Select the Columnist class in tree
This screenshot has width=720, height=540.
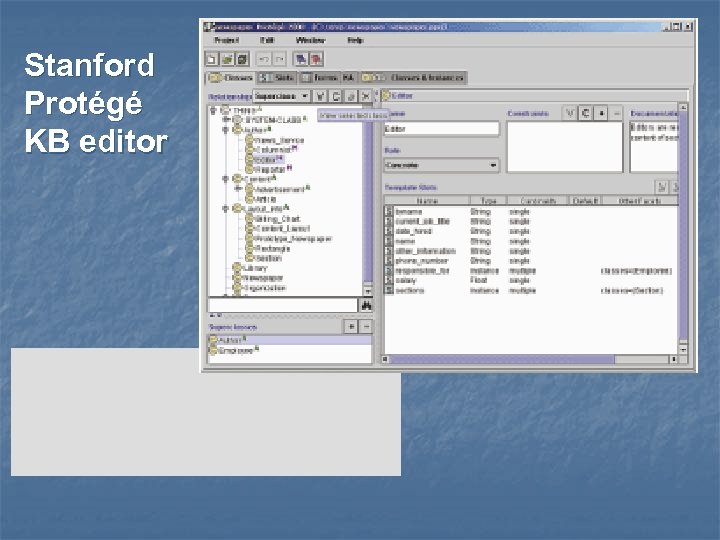point(273,150)
